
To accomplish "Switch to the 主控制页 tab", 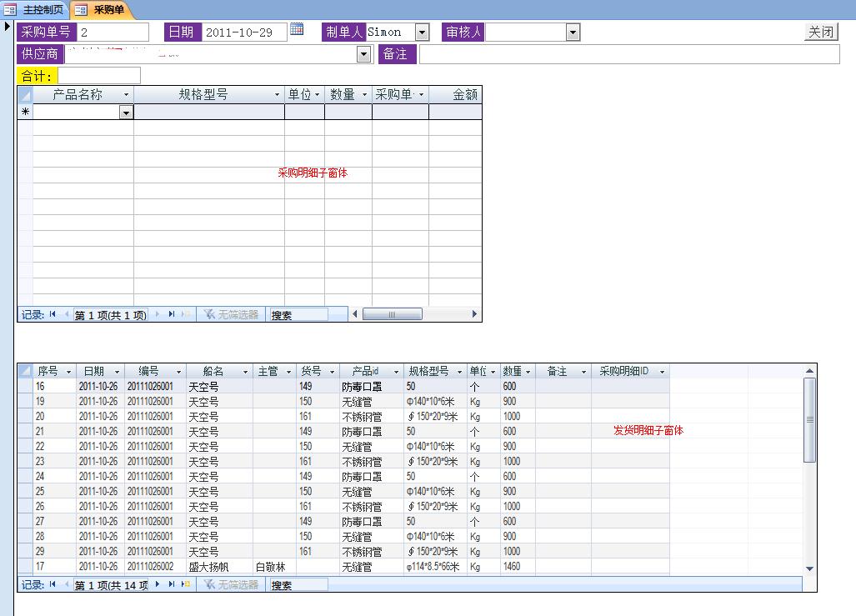I will (35, 9).
